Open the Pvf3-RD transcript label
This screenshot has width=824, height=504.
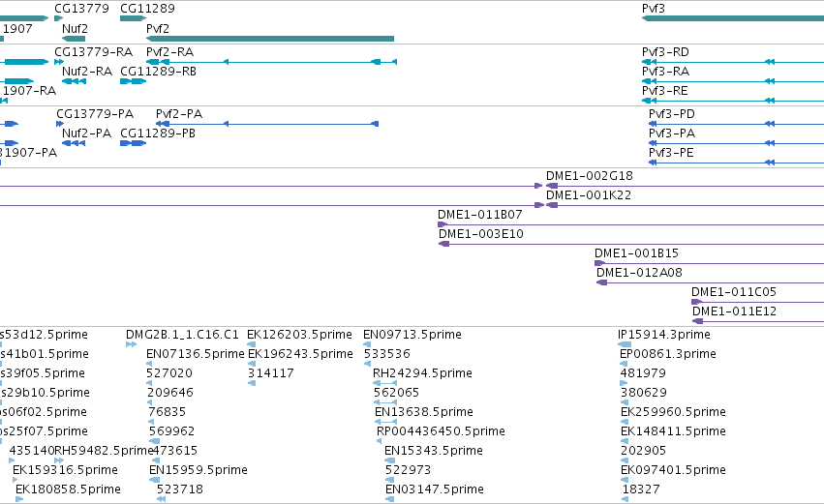click(x=665, y=52)
